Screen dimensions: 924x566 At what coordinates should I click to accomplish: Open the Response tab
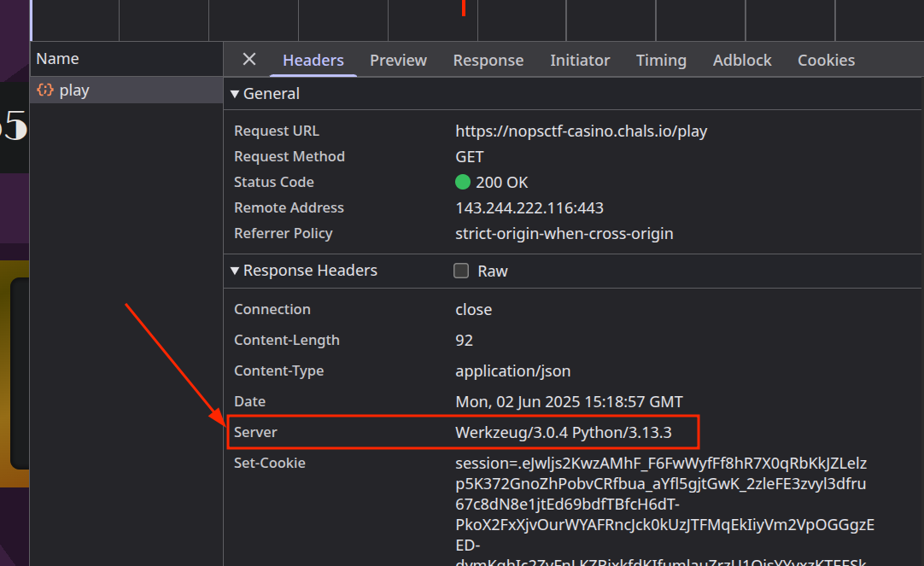click(x=488, y=60)
